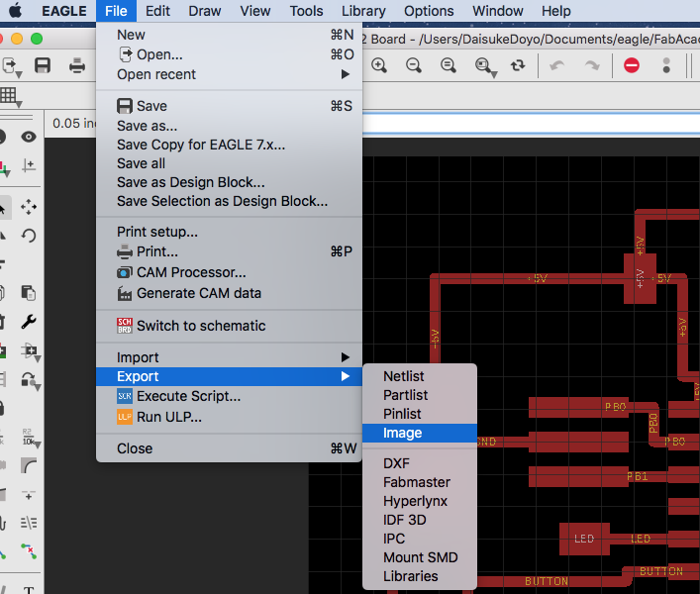
Task: Click the Zoom to fit icon
Action: coord(449,65)
